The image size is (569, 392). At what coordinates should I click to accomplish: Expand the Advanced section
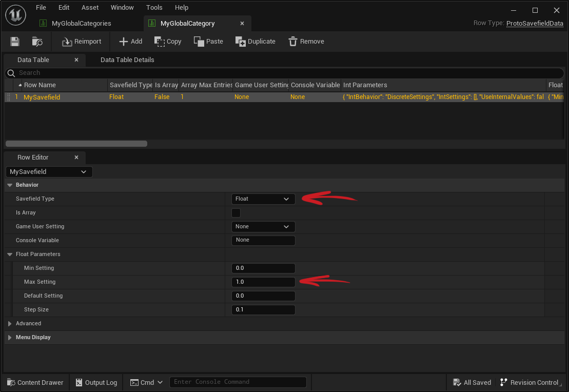28,324
